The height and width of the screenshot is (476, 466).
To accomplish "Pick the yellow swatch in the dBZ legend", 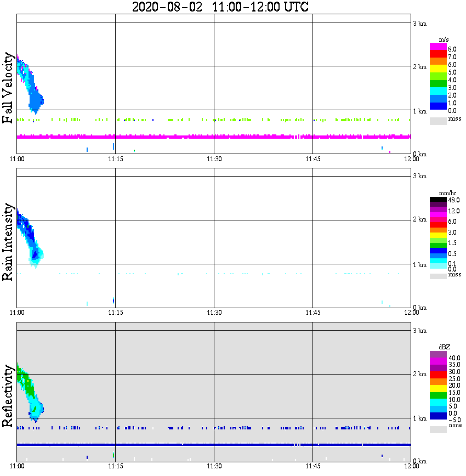I will click(438, 389).
